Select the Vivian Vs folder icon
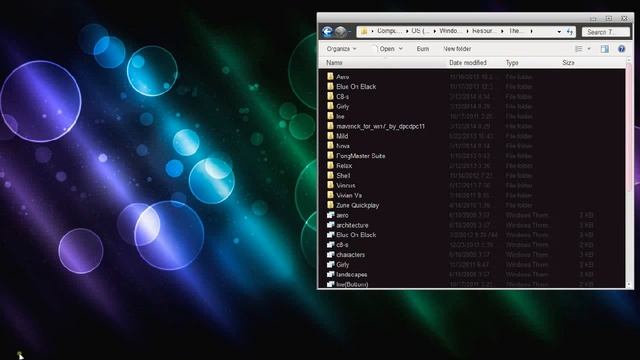 331,195
